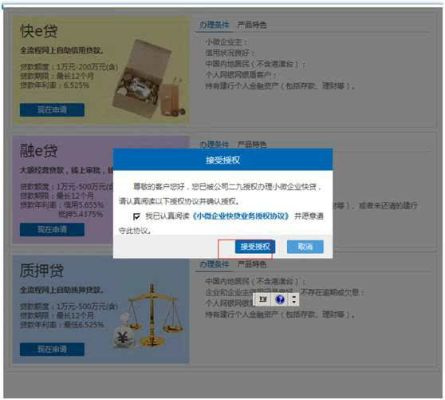Viewport: 445px width, 400px height.
Task: Click the input method icon on language bar
Action: click(x=263, y=299)
